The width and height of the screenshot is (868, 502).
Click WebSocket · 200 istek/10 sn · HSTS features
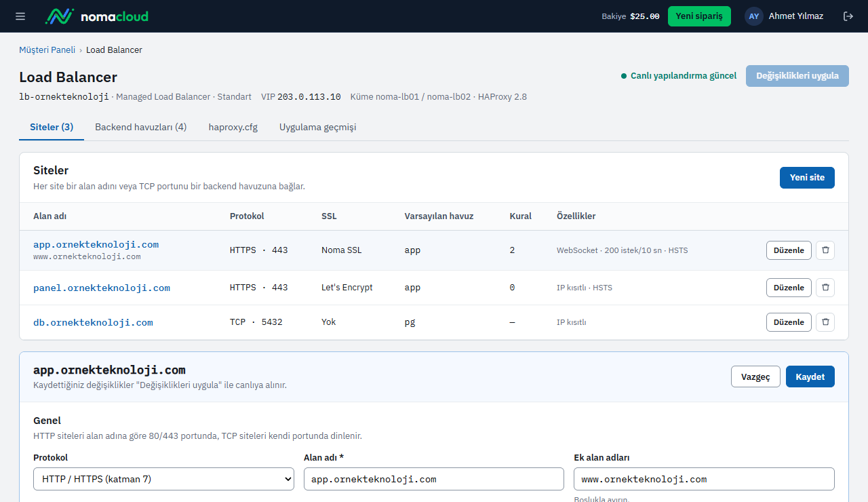click(622, 250)
